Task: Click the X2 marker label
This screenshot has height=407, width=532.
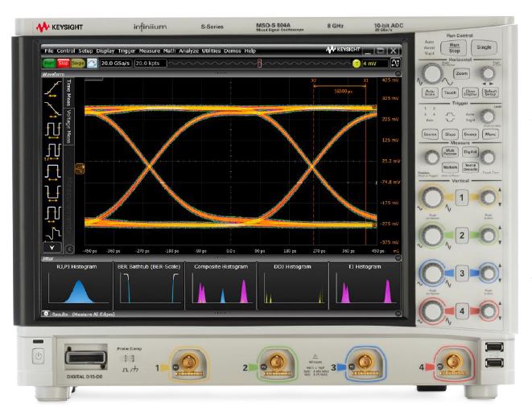Action: (x=314, y=80)
